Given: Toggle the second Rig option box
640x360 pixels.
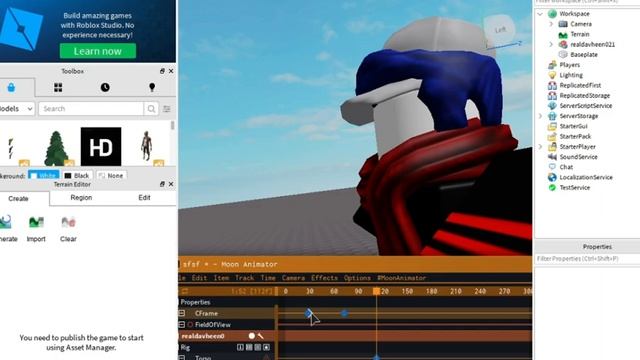Looking at the screenshot, I should (249, 347).
